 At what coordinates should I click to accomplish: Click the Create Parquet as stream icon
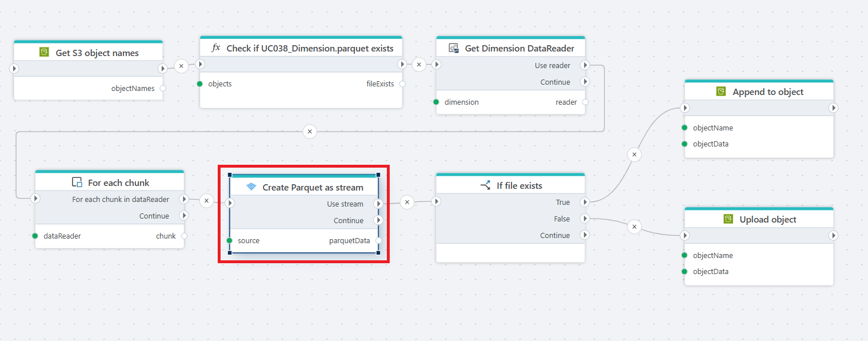click(x=251, y=187)
